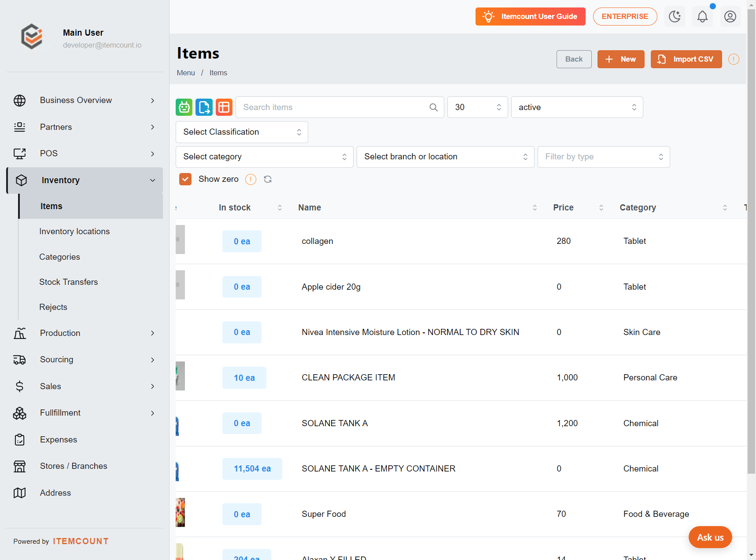Click the blue export file icon

point(204,107)
